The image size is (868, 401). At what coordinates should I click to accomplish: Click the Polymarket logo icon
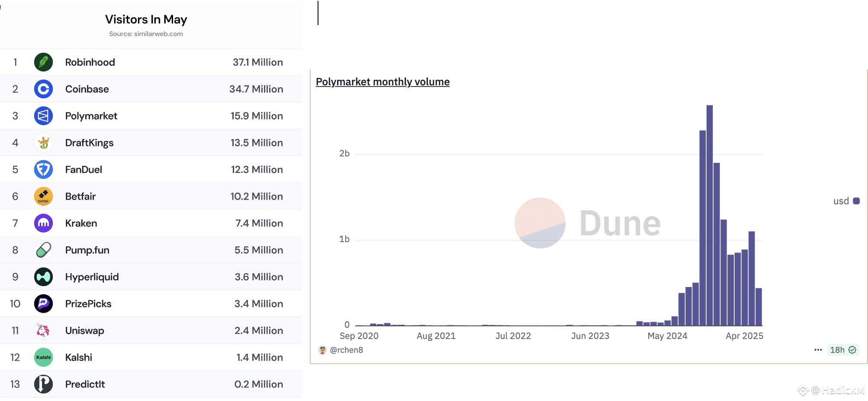(43, 116)
